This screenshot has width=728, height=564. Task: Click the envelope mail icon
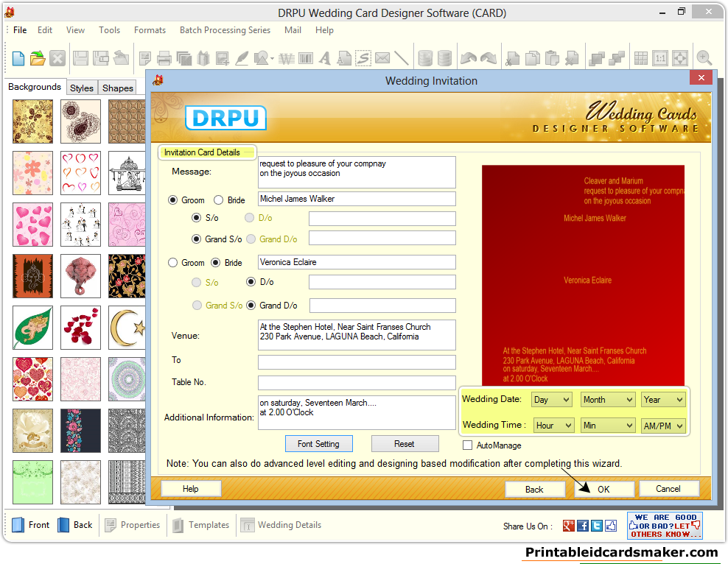pyautogui.click(x=382, y=58)
